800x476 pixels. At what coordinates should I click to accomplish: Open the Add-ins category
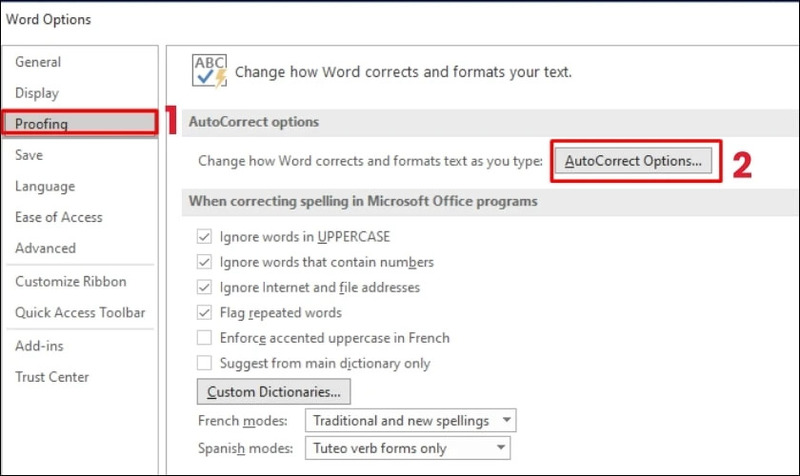(39, 345)
